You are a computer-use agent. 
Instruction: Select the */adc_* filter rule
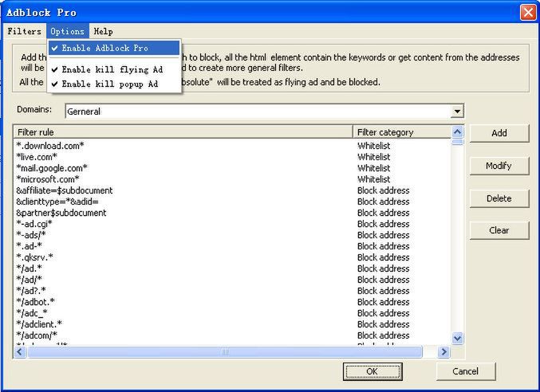pos(32,313)
